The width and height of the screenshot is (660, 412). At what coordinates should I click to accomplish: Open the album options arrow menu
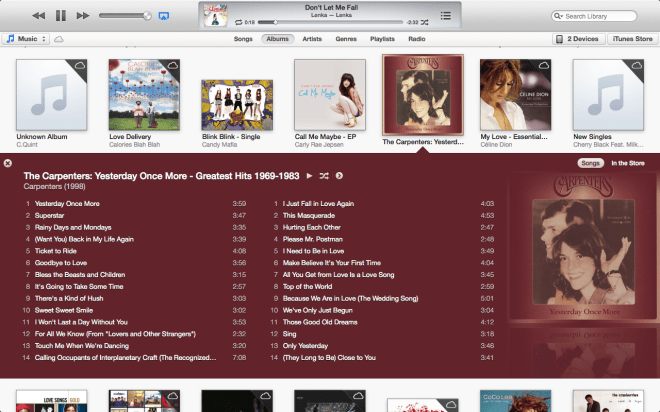[339, 175]
